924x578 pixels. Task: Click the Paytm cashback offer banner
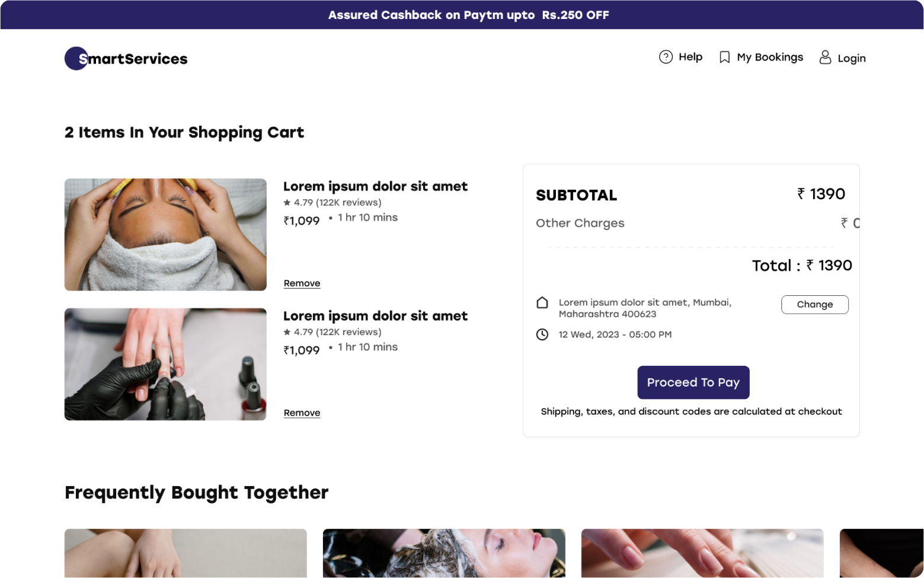468,15
